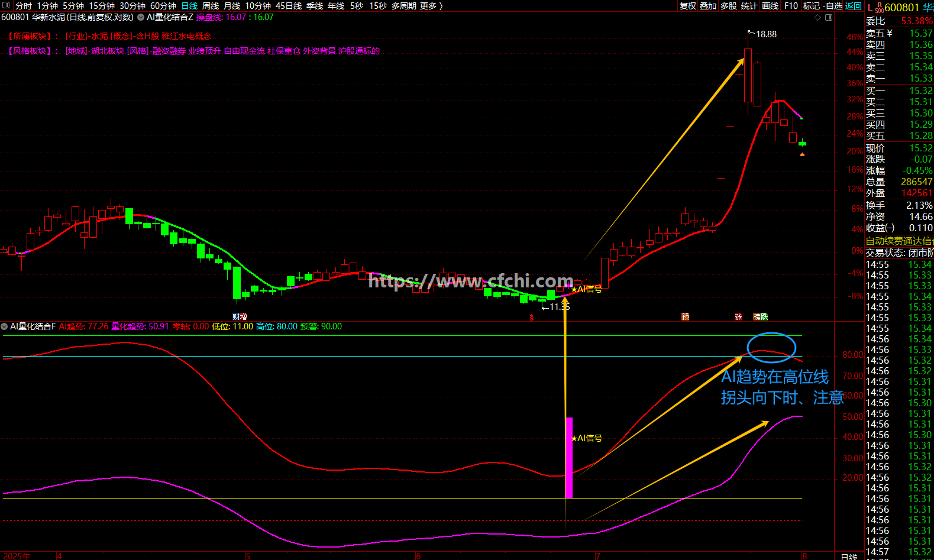Image resolution: width=934 pixels, height=560 pixels.
Task: Select the 30分钟 period
Action: 132,6
